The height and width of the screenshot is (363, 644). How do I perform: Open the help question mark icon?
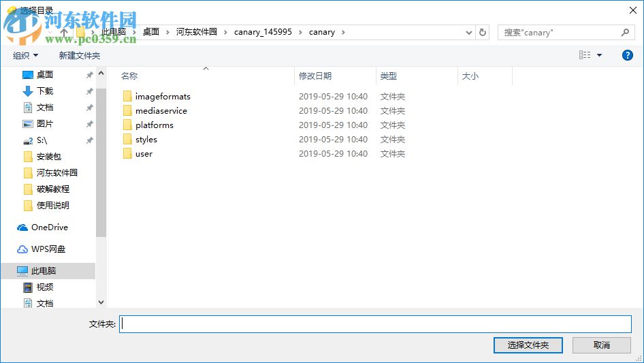(627, 55)
